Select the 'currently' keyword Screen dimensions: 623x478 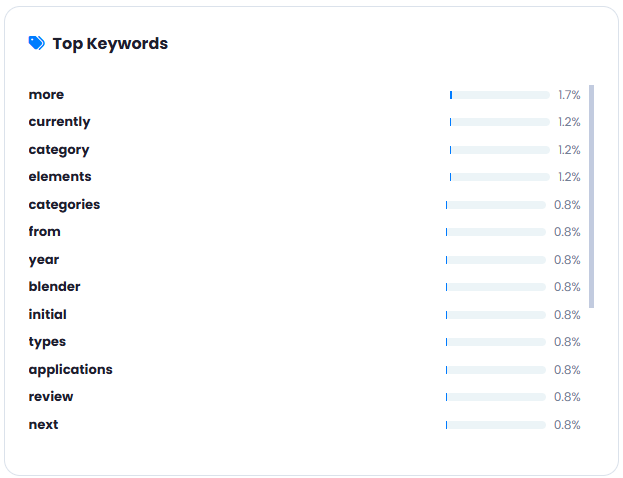[x=59, y=122]
